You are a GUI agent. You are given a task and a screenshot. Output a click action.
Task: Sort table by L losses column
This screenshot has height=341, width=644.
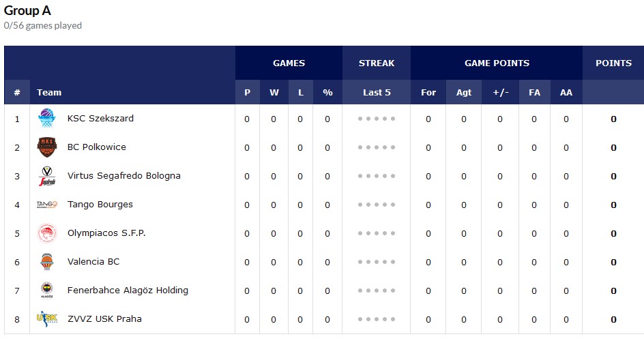pyautogui.click(x=300, y=93)
